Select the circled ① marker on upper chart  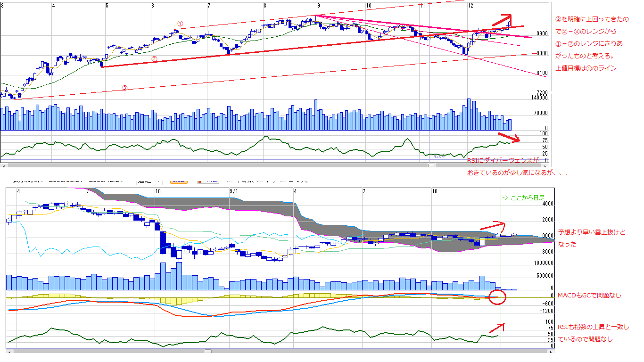pos(180,23)
